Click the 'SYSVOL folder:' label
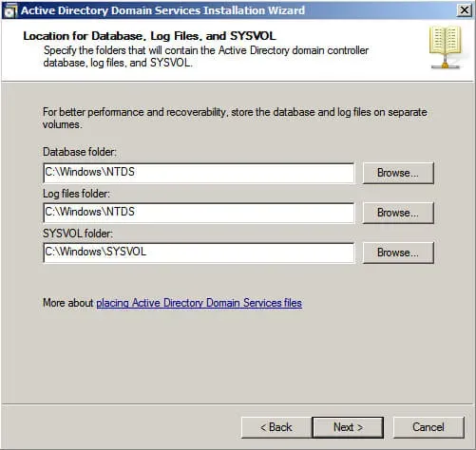The height and width of the screenshot is (450, 476). coord(78,234)
